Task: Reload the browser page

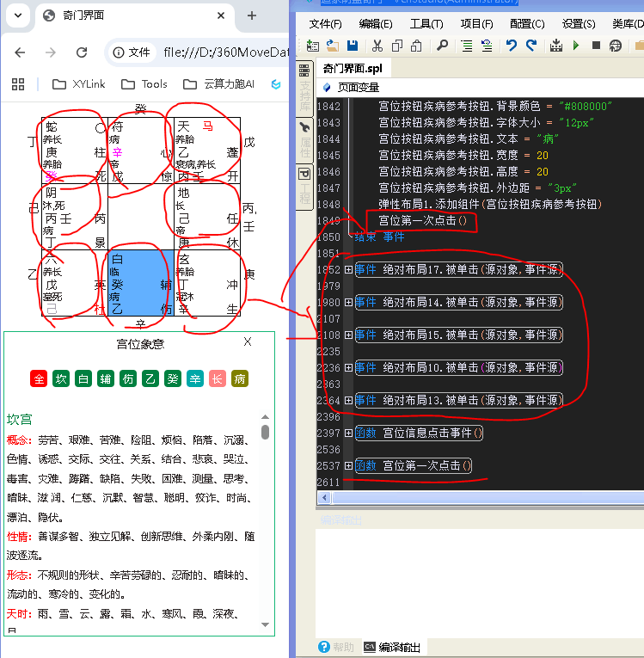Action: [x=82, y=52]
